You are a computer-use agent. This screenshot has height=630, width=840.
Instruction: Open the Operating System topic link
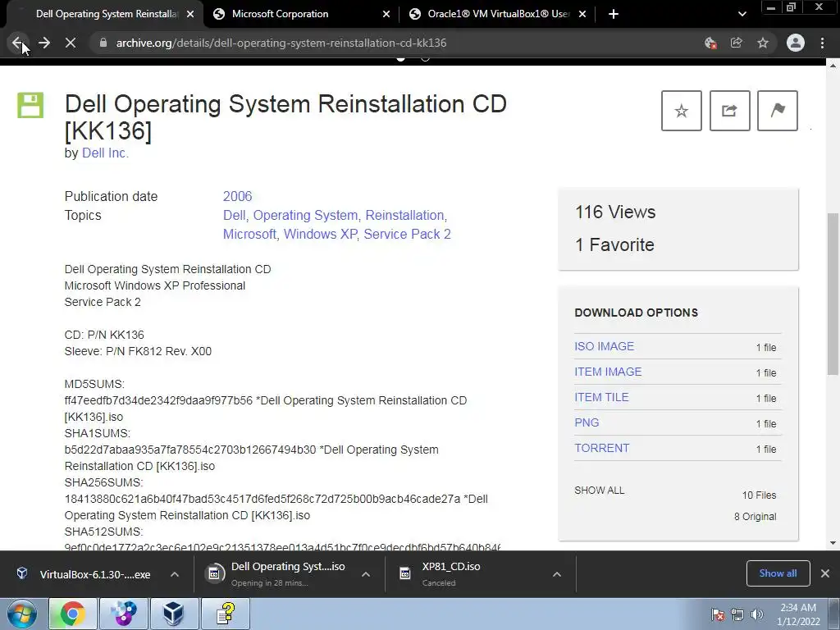click(305, 216)
